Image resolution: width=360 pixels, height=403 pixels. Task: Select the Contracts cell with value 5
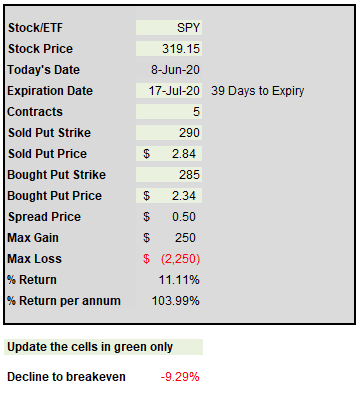[x=169, y=112]
